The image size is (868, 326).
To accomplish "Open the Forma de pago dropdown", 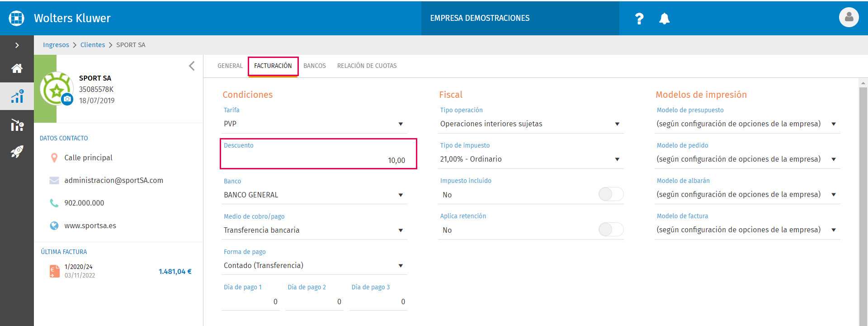I will [x=314, y=266].
